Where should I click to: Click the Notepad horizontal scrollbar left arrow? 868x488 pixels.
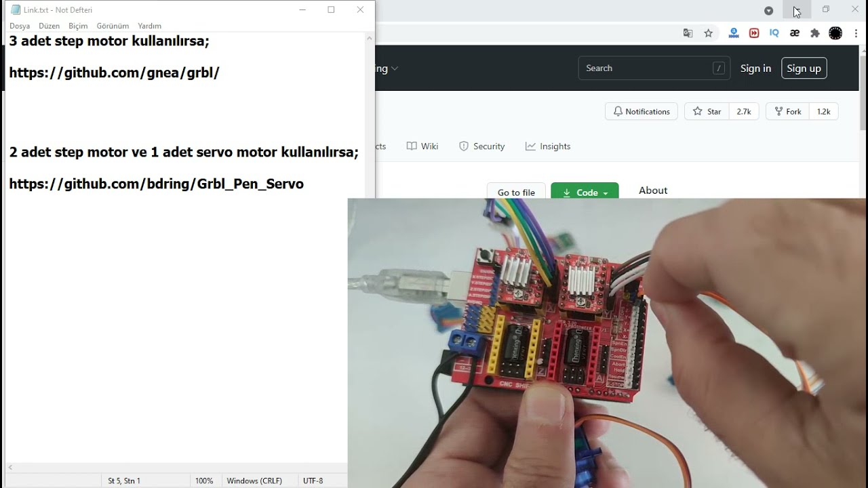[10, 467]
